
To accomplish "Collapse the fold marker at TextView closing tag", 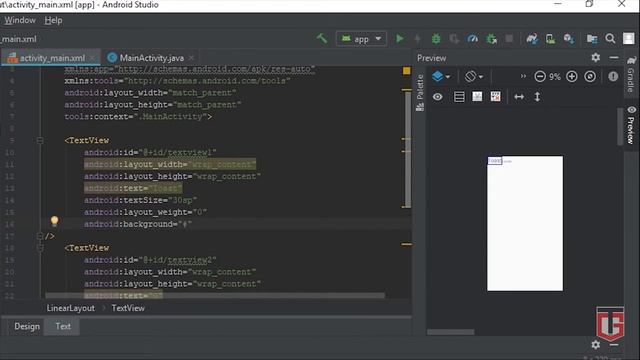I will (x=40, y=236).
